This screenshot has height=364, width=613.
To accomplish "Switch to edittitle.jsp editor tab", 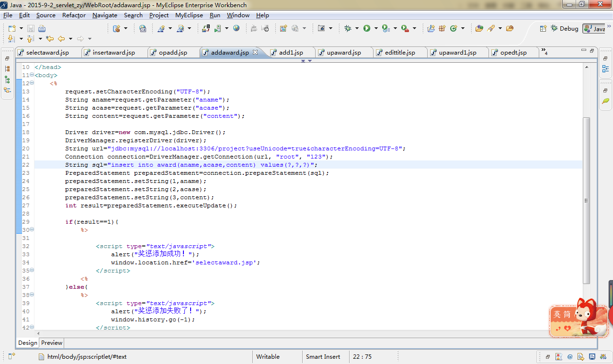I will point(399,53).
